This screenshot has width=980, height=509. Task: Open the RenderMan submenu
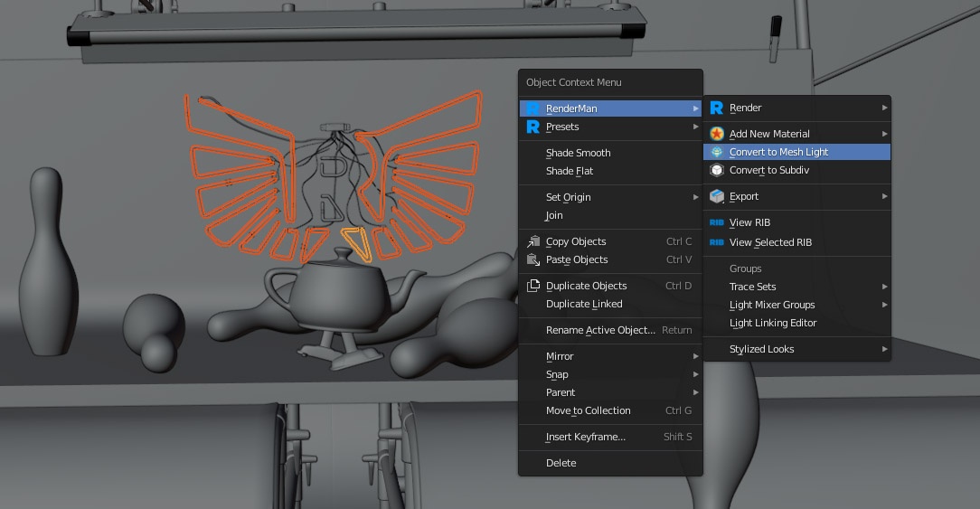click(x=610, y=108)
